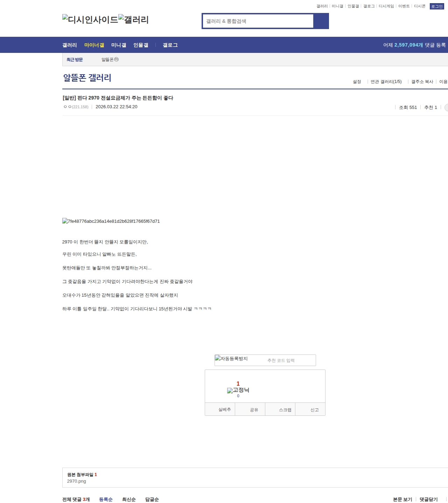Click the 로그인 button
Screen dimensions: 448x503
[x=436, y=6]
